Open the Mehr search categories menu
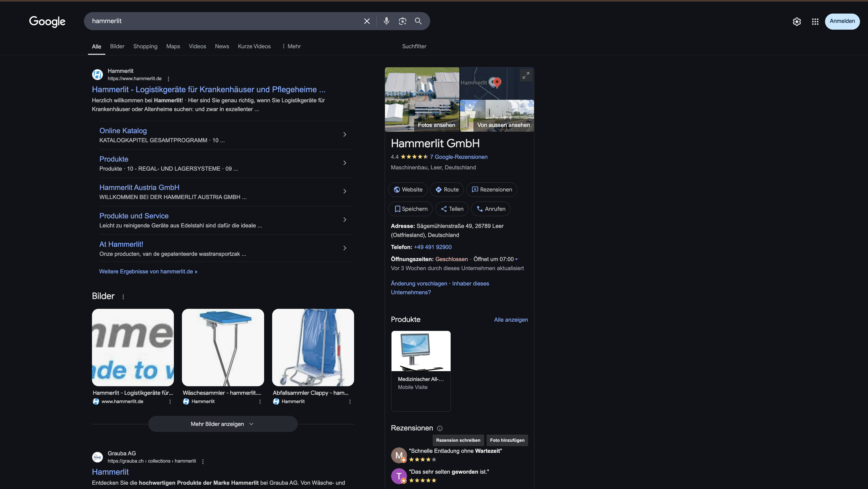Viewport: 868px width, 489px height. [x=292, y=46]
